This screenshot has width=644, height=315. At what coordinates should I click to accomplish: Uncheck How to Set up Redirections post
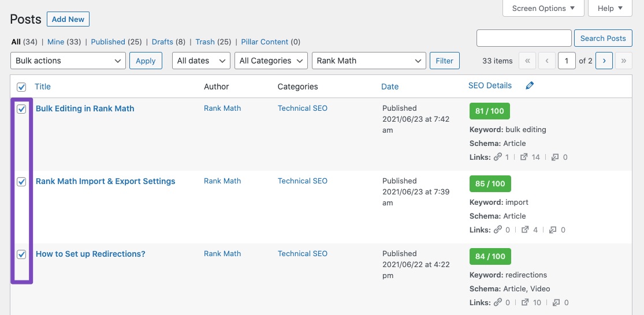[21, 254]
